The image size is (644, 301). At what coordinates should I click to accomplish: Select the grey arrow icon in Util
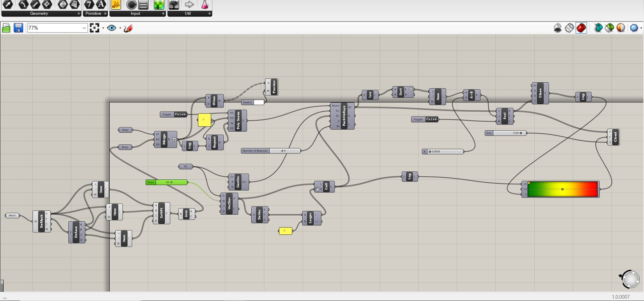point(190,4)
